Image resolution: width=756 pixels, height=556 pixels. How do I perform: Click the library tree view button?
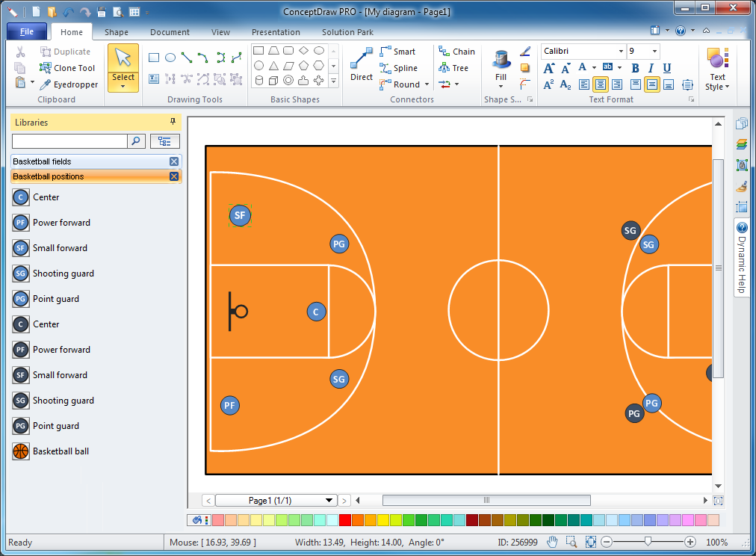pyautogui.click(x=165, y=140)
